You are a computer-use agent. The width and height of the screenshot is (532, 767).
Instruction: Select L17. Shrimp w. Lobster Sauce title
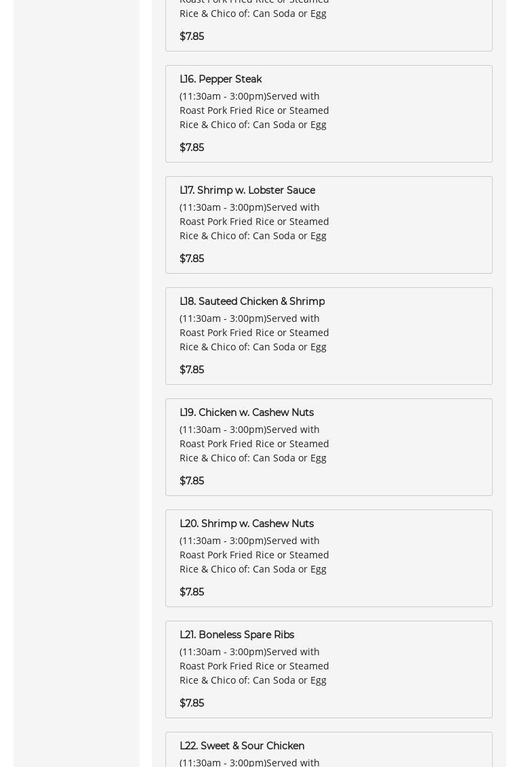(x=247, y=190)
